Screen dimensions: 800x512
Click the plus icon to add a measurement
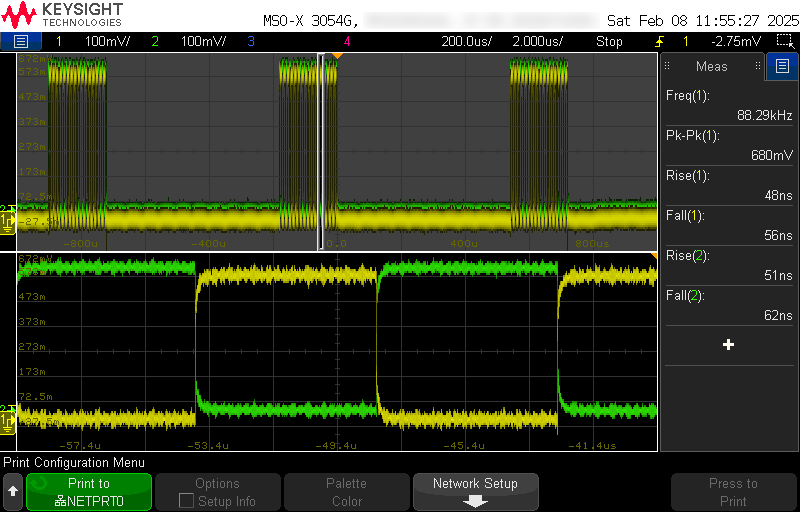click(x=728, y=344)
